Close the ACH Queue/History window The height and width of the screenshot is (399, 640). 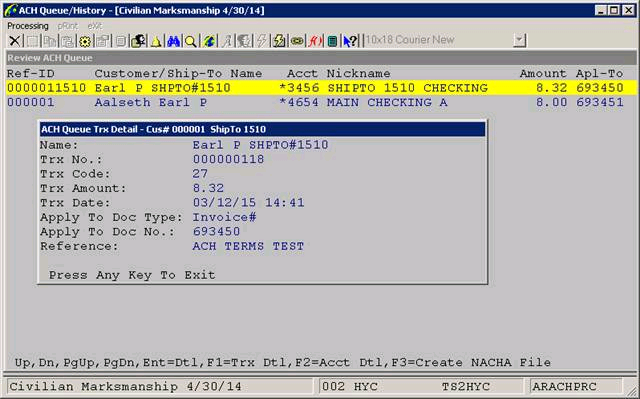[x=629, y=10]
